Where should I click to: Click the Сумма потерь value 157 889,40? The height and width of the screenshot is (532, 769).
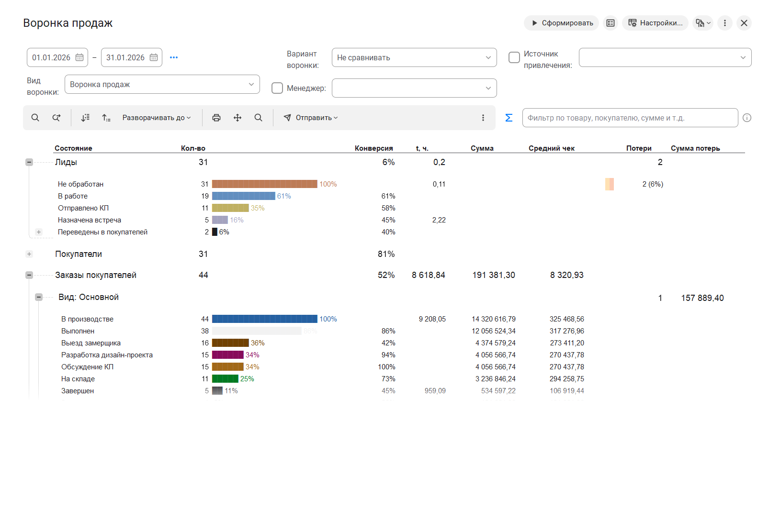click(x=702, y=298)
